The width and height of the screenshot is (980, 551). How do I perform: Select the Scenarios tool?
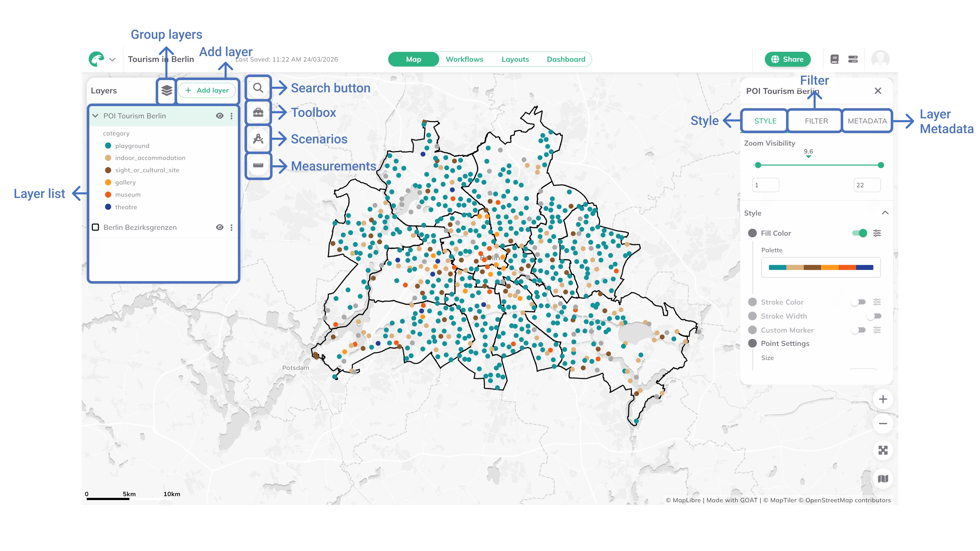258,139
